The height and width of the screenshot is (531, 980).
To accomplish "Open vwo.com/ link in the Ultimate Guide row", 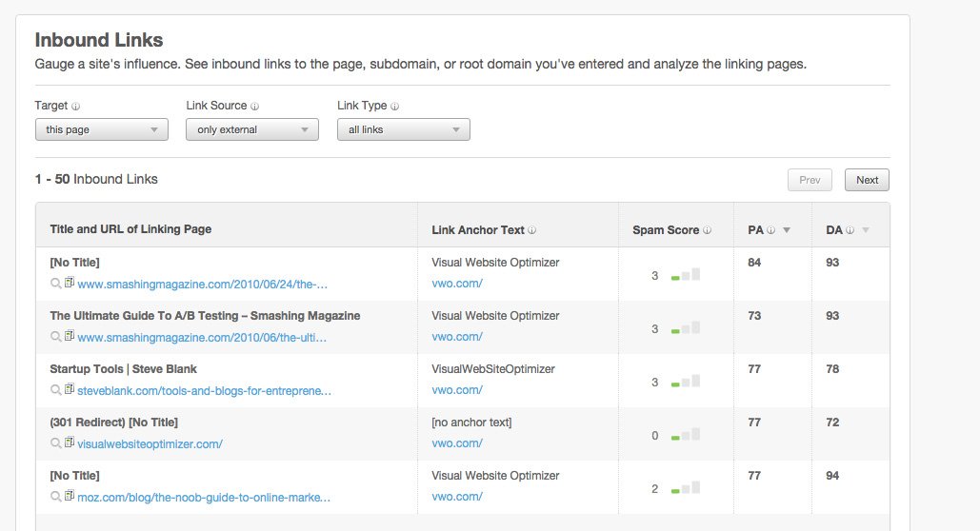I will tap(457, 337).
